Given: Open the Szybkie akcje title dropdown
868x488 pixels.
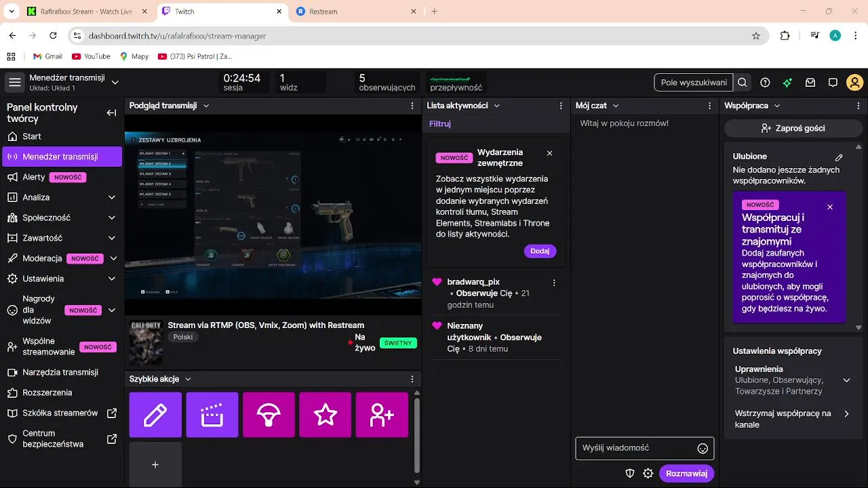Looking at the screenshot, I should (x=189, y=379).
